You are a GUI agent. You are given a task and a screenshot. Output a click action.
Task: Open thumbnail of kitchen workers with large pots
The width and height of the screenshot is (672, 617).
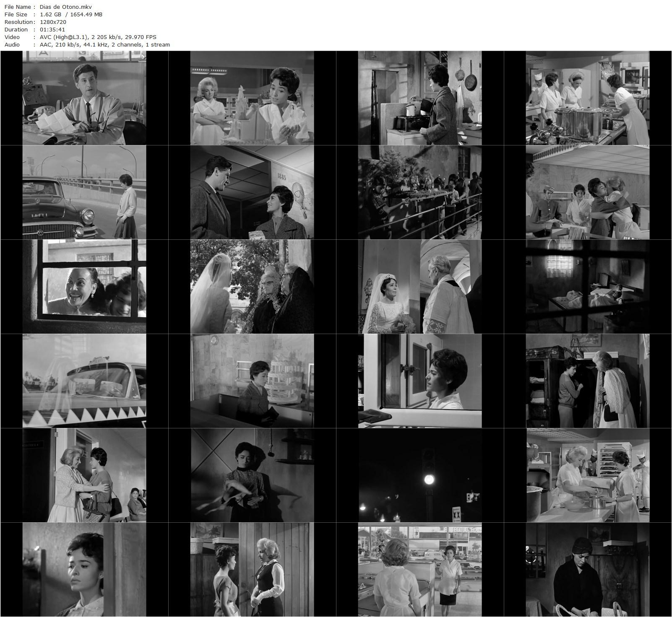coord(587,98)
